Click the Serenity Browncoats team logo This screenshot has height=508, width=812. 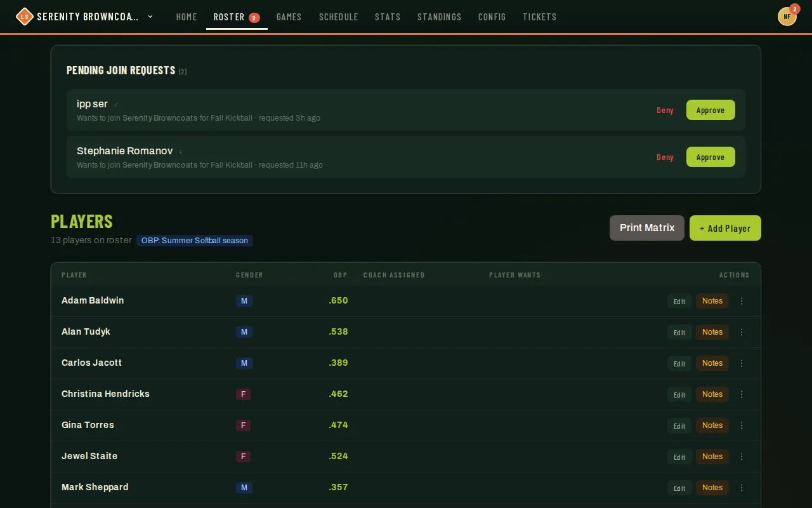24,17
